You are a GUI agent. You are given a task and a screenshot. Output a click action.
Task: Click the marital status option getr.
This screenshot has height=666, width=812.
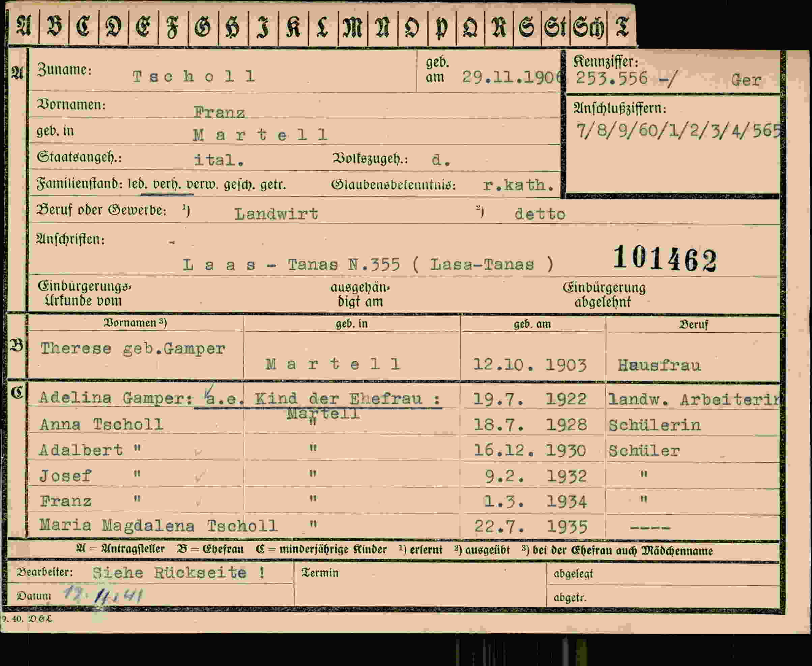273,185
